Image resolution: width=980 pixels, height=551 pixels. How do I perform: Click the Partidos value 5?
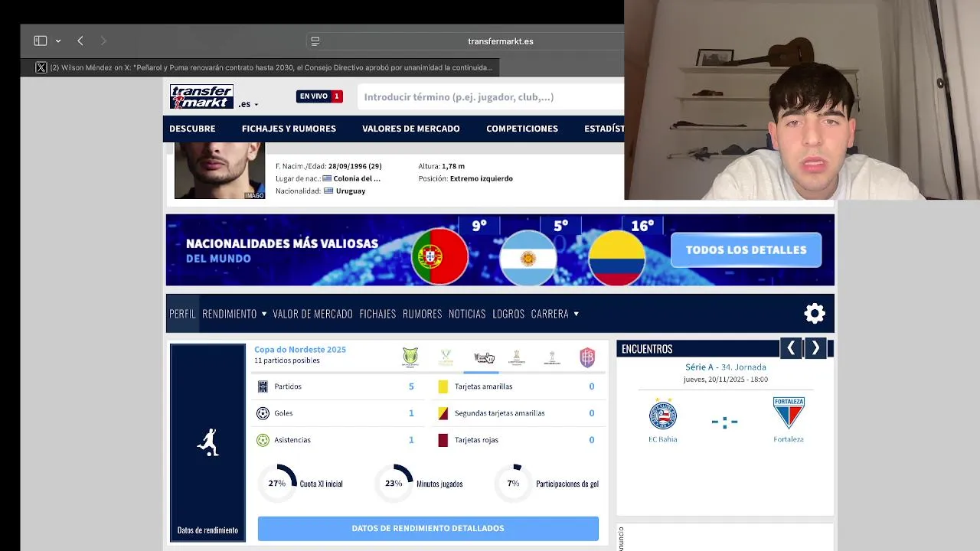click(411, 386)
